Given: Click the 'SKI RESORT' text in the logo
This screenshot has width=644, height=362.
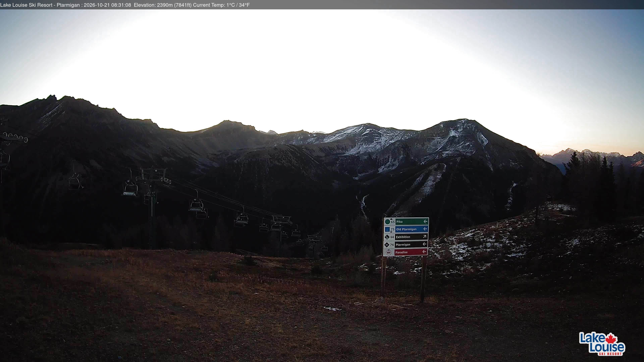Looking at the screenshot, I should pos(610,354).
